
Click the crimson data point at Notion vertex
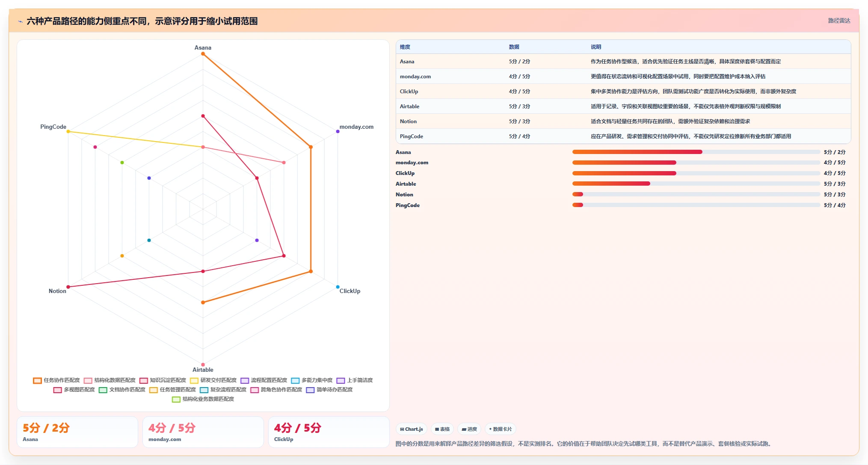(68, 287)
